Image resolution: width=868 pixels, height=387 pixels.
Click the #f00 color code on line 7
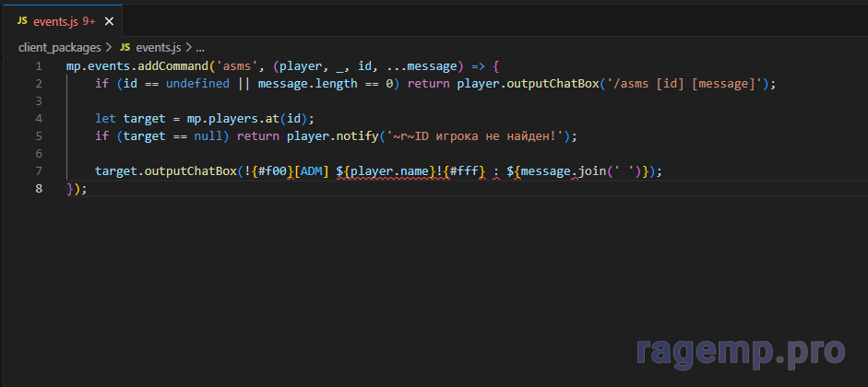(x=274, y=171)
